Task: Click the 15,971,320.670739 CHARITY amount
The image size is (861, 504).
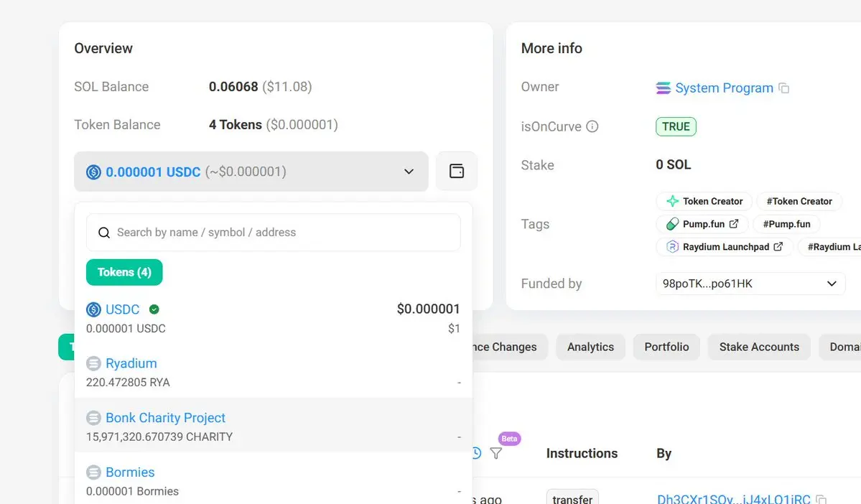Action: (159, 437)
